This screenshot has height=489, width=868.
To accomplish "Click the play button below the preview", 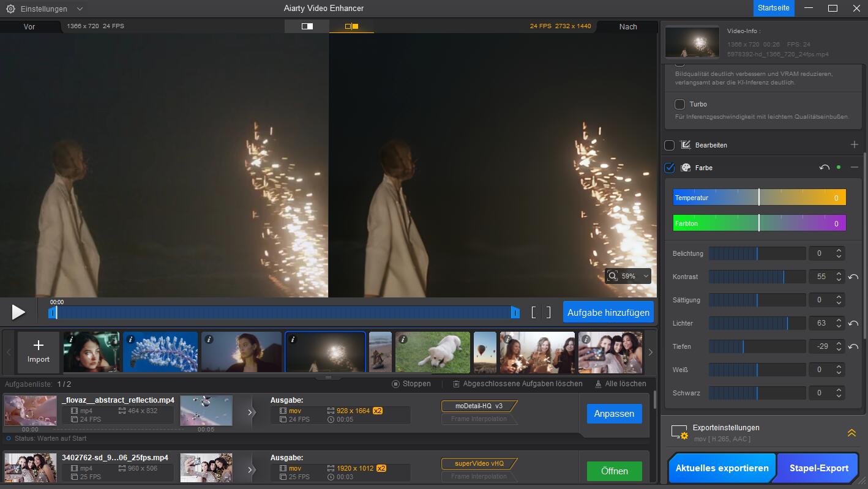I will [18, 312].
